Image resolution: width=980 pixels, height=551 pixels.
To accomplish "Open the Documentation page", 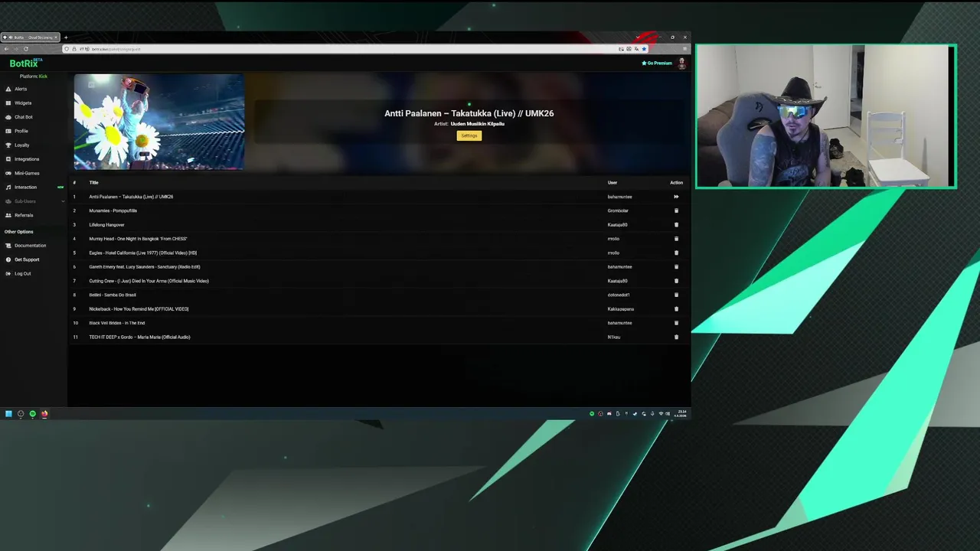I will click(30, 246).
